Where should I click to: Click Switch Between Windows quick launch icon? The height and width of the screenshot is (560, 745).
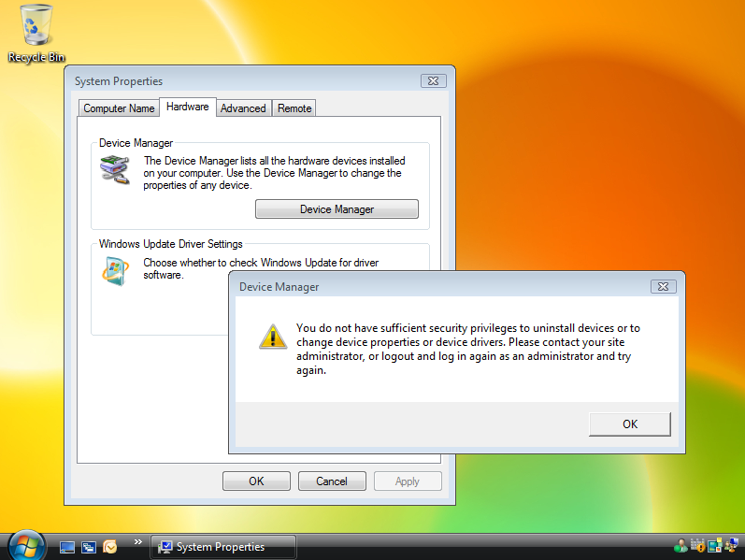point(89,547)
